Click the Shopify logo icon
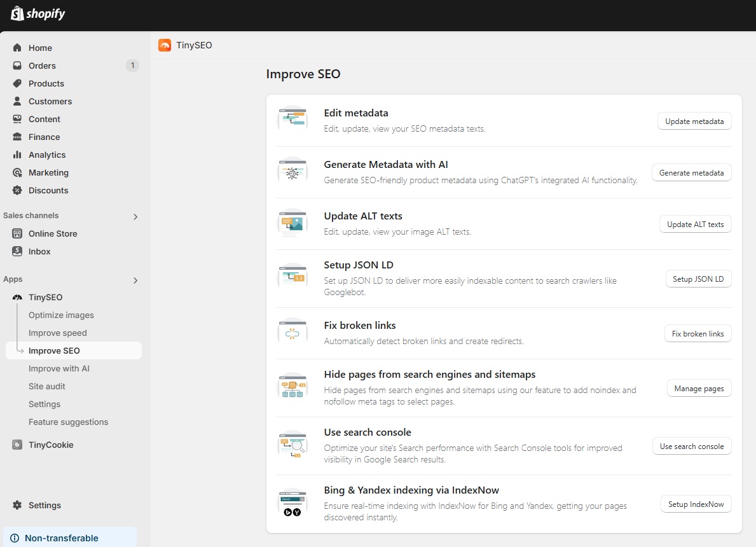Viewport: 756px width, 547px height. 17,13
